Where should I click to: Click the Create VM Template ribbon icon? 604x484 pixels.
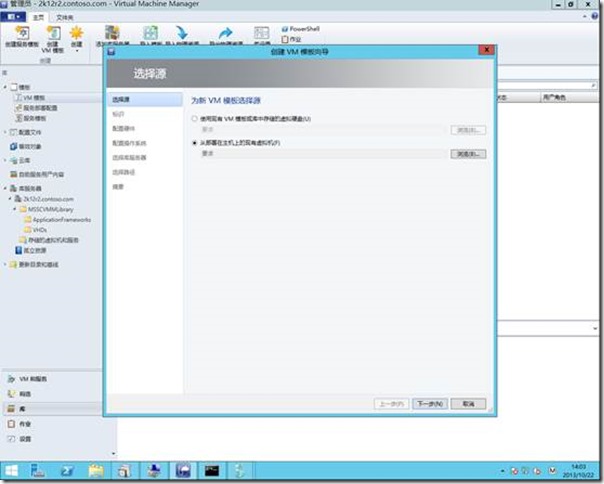(53, 39)
